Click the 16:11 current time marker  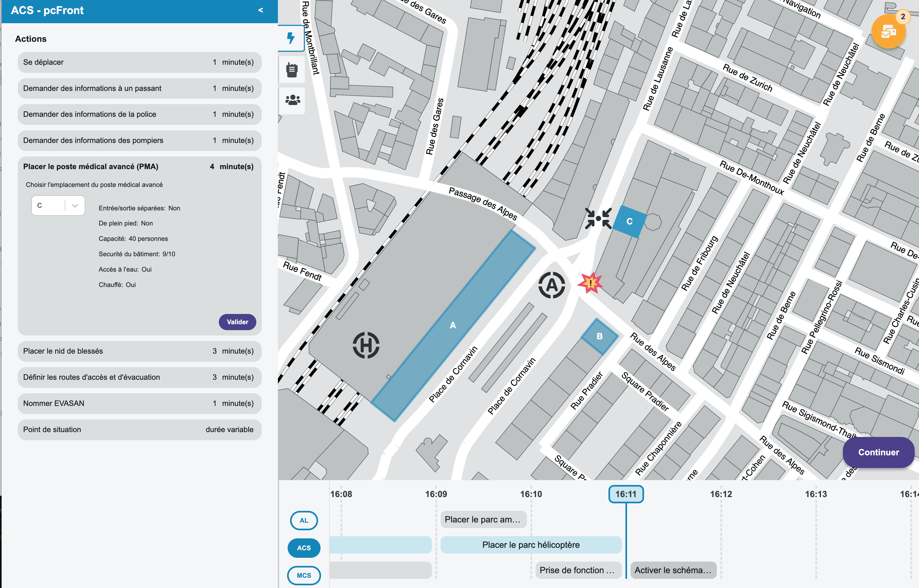[626, 494]
